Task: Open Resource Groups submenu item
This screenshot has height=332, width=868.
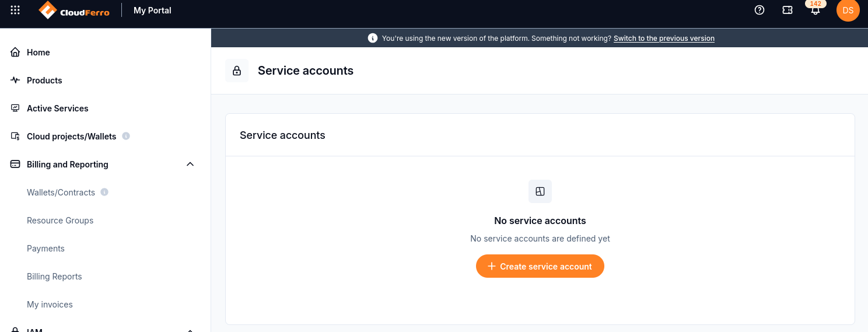Action: [x=60, y=221]
